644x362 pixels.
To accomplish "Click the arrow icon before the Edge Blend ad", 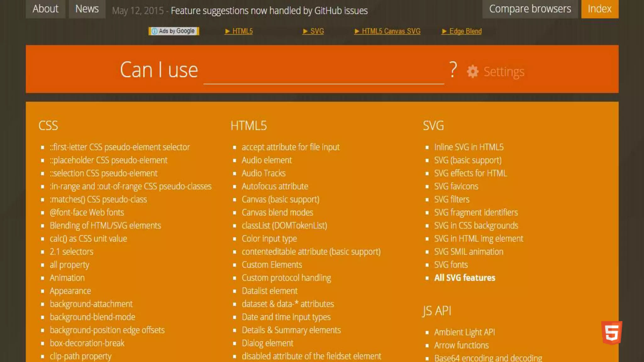I will coord(444,31).
